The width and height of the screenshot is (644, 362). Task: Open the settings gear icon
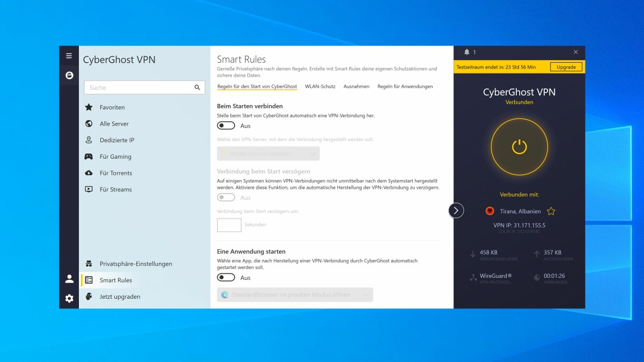pos(69,298)
